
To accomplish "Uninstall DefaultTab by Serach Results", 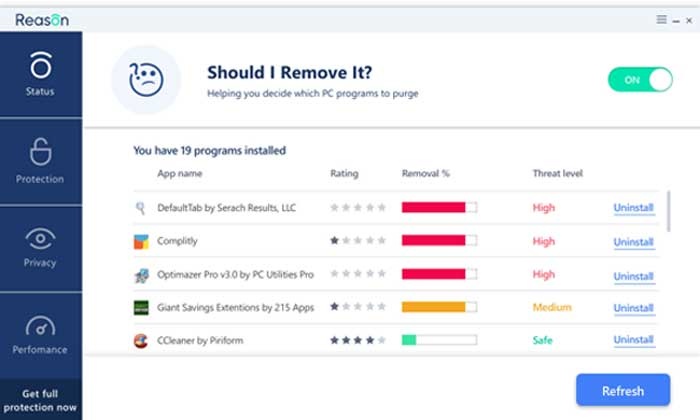I will [633, 208].
